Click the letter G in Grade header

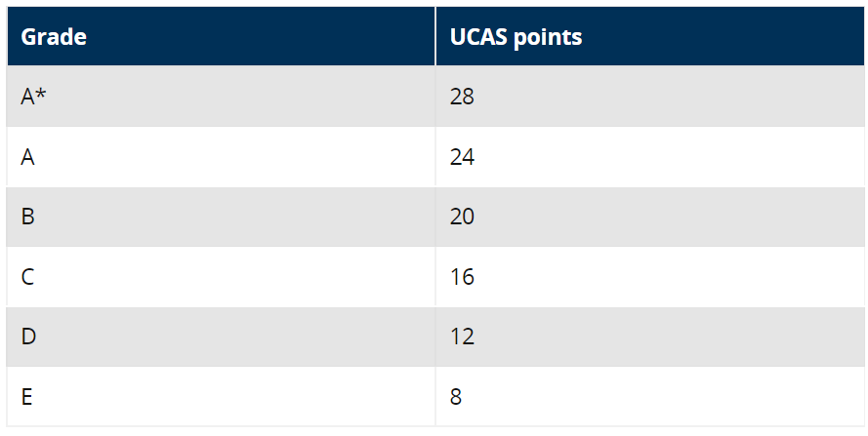click(28, 37)
